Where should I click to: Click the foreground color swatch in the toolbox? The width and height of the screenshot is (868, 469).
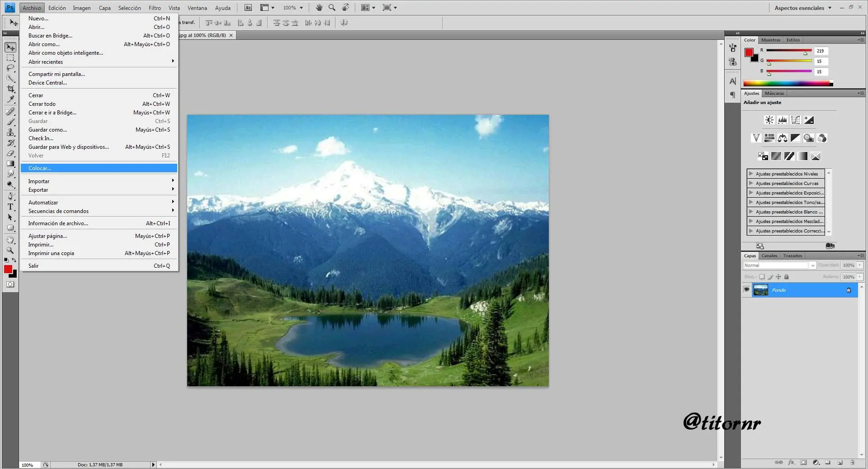(x=8, y=269)
